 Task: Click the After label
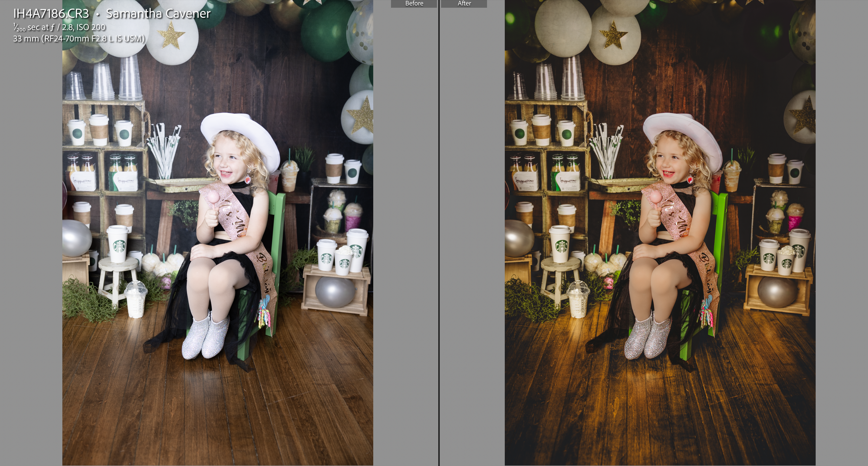point(464,3)
